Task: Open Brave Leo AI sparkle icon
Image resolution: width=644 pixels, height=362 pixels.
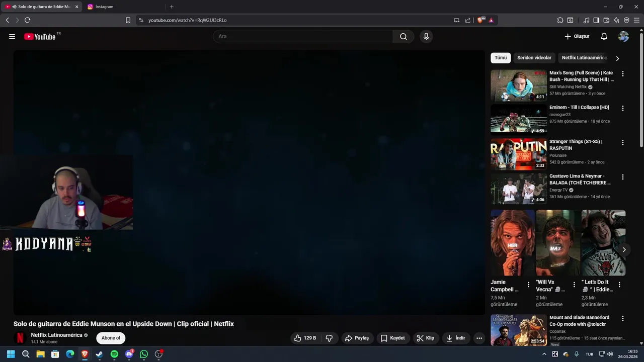Action: pos(616,20)
